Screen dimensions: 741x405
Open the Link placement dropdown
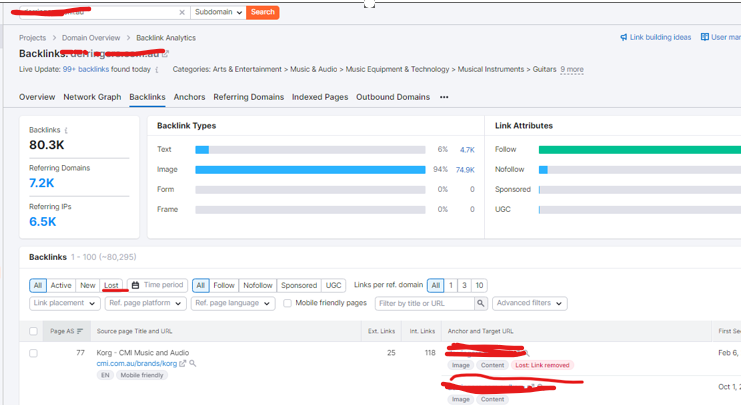(65, 303)
